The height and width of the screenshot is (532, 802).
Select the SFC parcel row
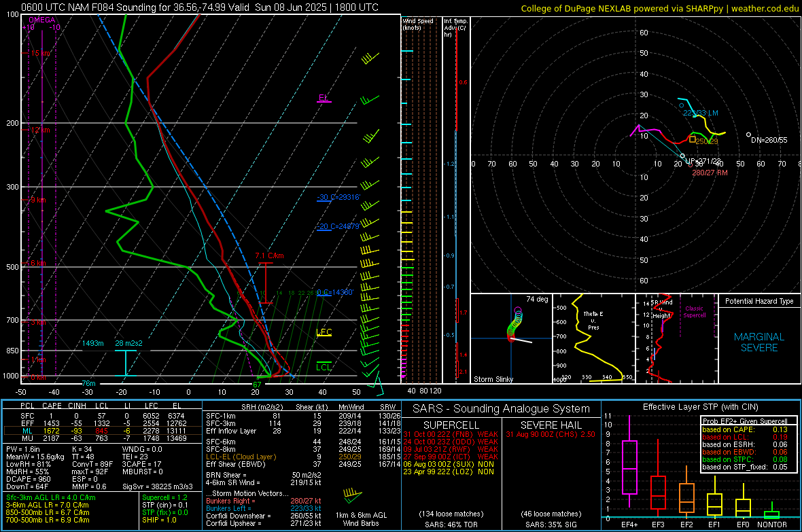coord(103,416)
